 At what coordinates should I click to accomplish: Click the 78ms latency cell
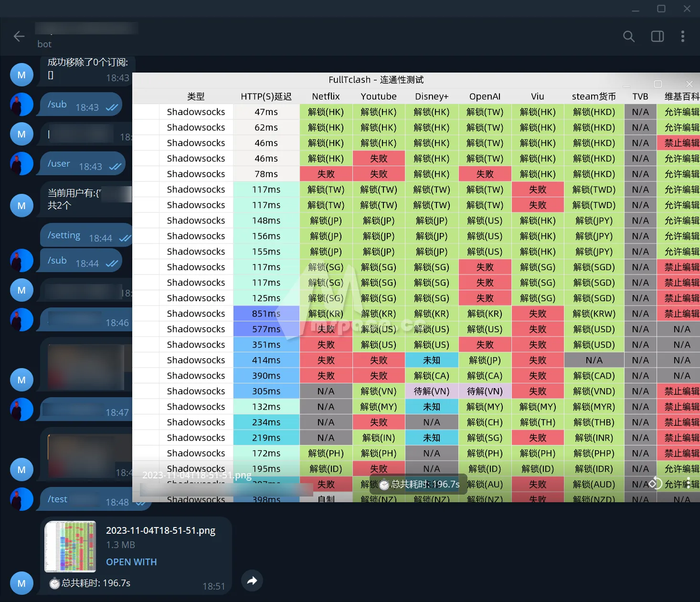(266, 174)
